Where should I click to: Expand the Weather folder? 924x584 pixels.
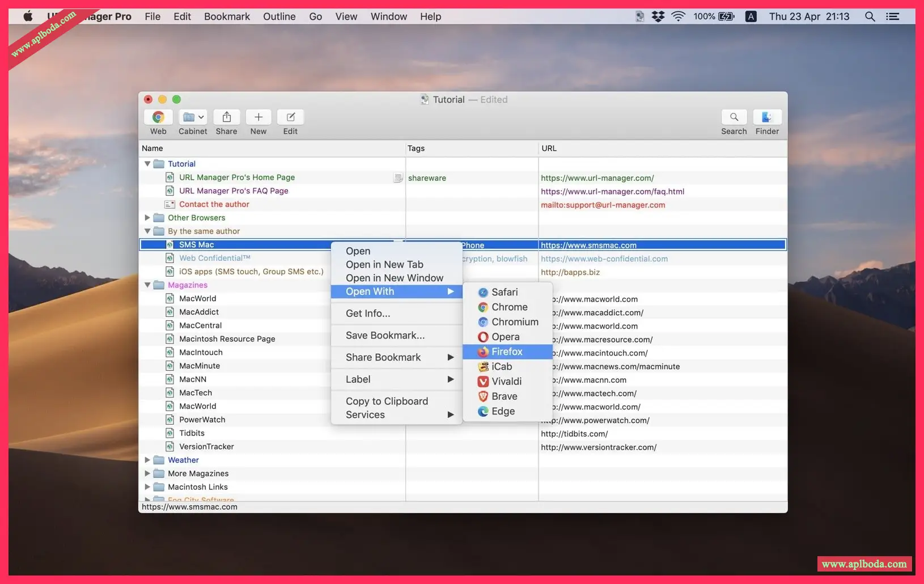(147, 460)
